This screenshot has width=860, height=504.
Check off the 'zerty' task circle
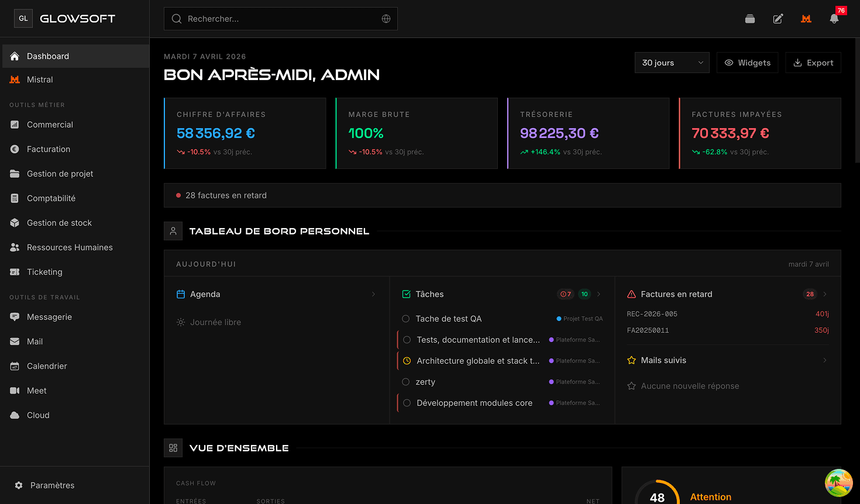pos(405,382)
